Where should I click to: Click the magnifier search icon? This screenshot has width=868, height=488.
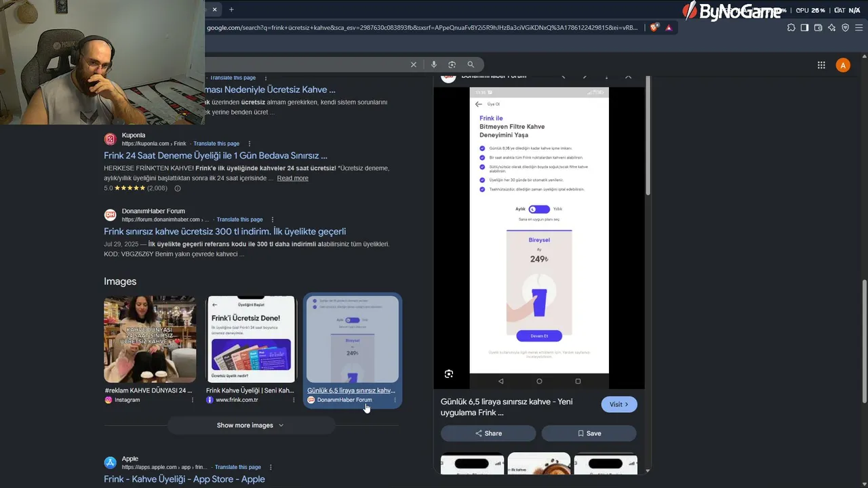click(x=471, y=64)
